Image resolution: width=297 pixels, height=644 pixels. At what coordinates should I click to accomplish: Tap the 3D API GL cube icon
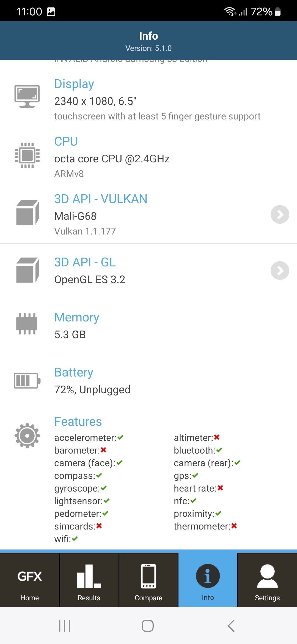28,270
